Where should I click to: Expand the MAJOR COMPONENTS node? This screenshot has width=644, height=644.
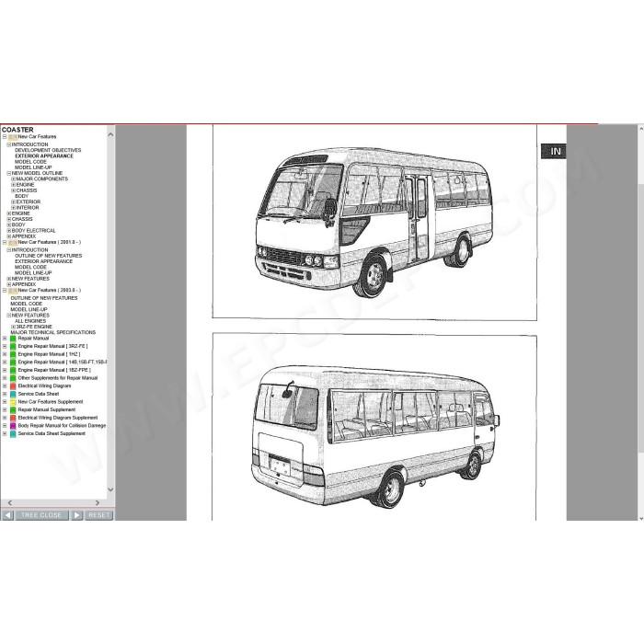(13, 179)
